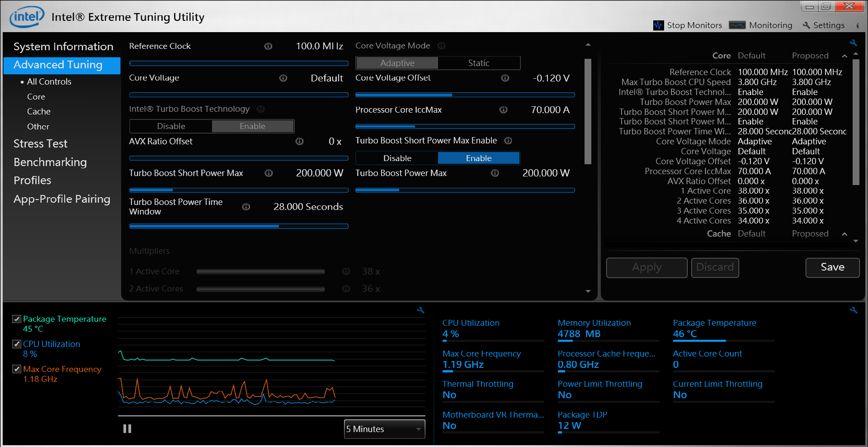This screenshot has width=868, height=447.
Task: Adjust the Turbo Boost Power Time Window slider
Action: point(239,226)
